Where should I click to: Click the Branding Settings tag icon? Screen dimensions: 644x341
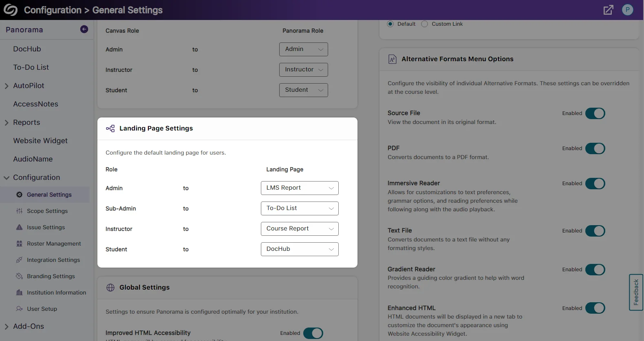[19, 276]
